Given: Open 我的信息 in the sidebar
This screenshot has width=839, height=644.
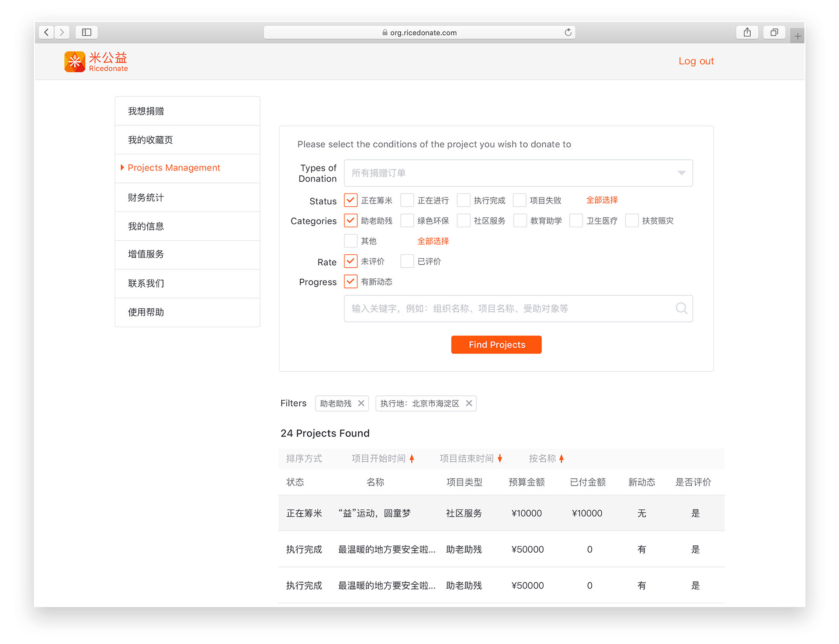Looking at the screenshot, I should (187, 226).
